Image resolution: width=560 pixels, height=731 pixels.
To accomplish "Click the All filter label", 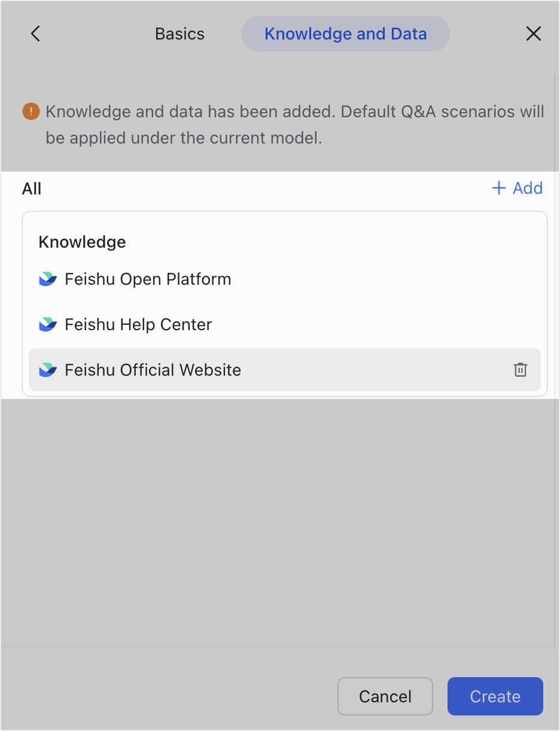I will (32, 188).
